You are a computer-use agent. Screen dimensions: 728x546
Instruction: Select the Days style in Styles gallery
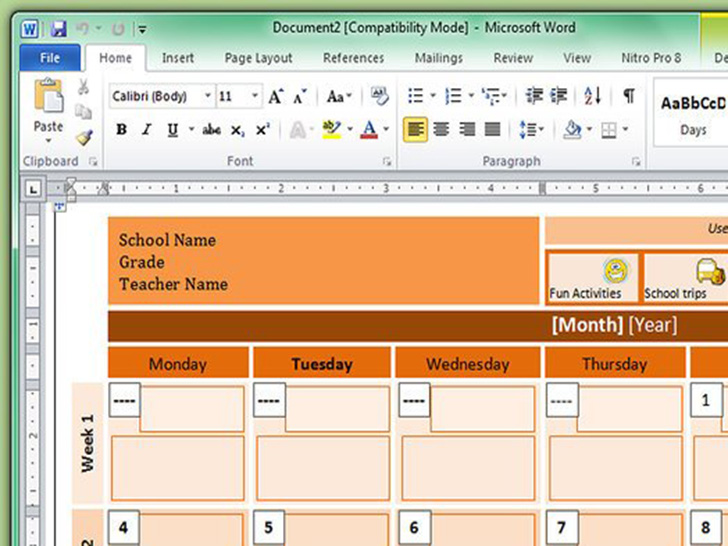pyautogui.click(x=692, y=113)
